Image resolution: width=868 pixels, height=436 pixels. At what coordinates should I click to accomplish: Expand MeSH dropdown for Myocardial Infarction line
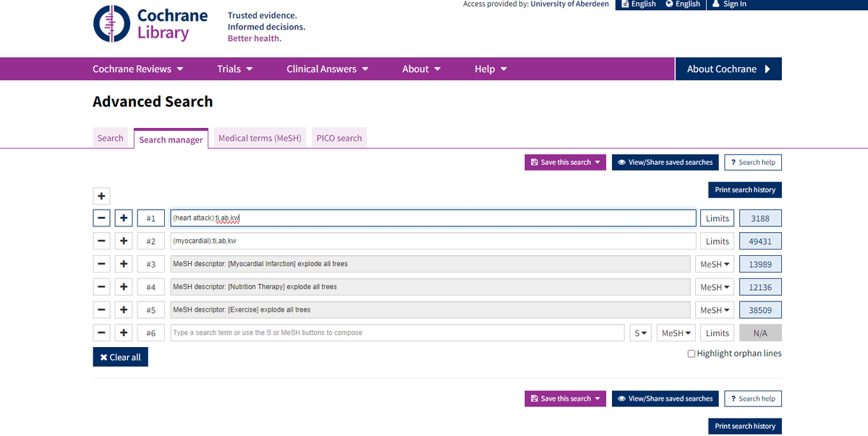pos(715,265)
